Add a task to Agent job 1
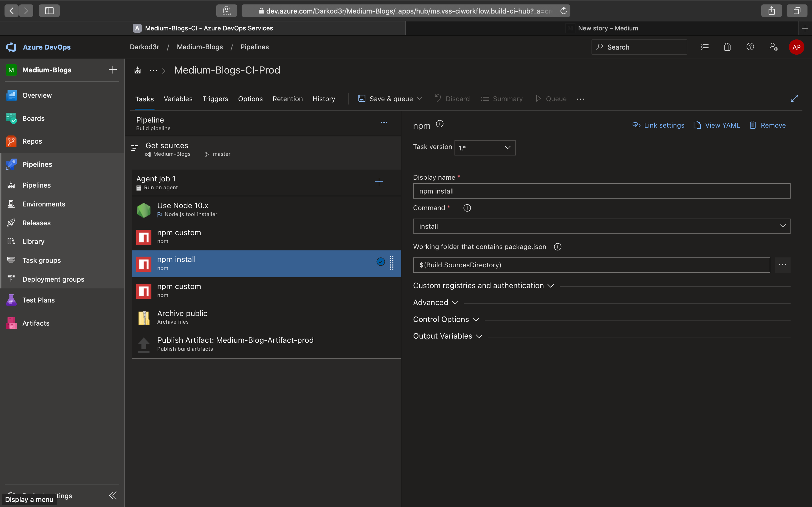The image size is (812, 507). (379, 182)
